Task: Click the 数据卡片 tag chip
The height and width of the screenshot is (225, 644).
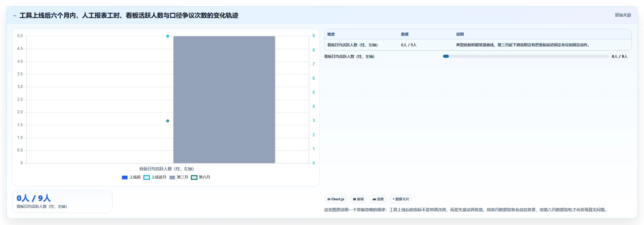Action: 401,199
